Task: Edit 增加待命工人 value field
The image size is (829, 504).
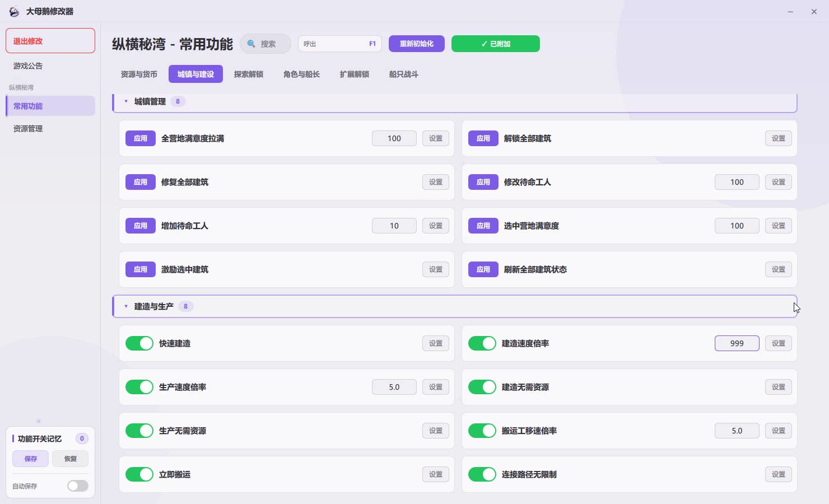Action: pyautogui.click(x=394, y=226)
